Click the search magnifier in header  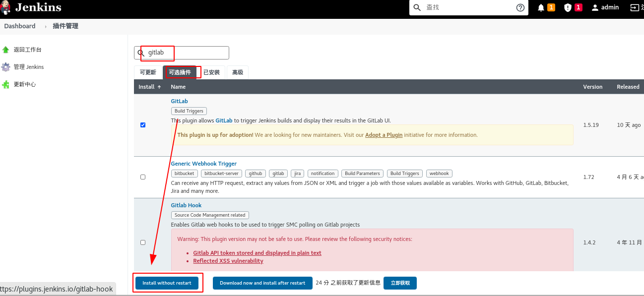417,7
